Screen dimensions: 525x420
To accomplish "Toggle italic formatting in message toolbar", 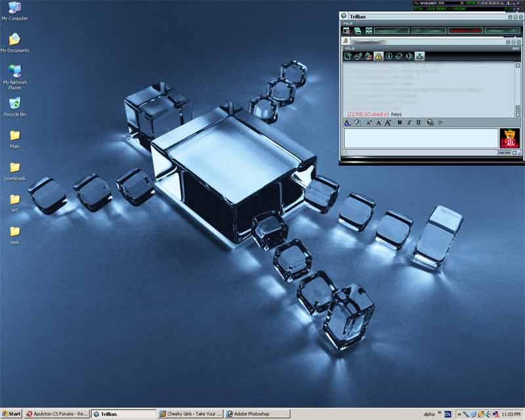I will (409, 123).
